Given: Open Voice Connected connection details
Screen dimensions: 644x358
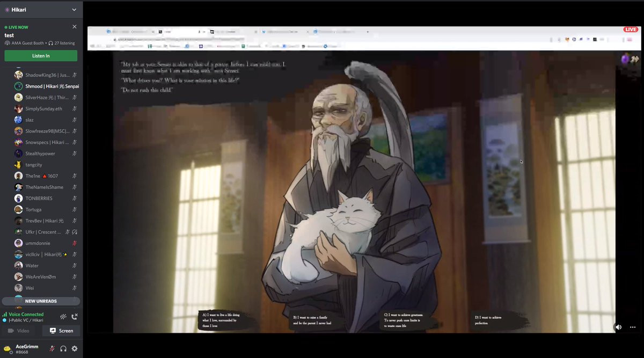Looking at the screenshot, I should 26,315.
